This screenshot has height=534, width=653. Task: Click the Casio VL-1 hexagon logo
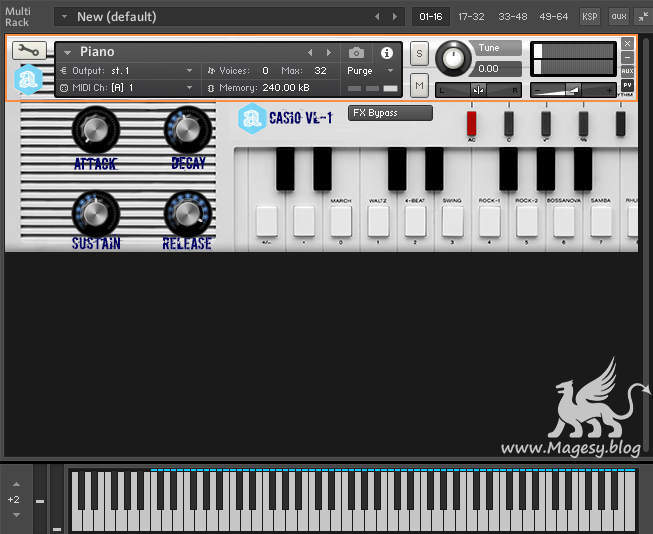tap(252, 119)
